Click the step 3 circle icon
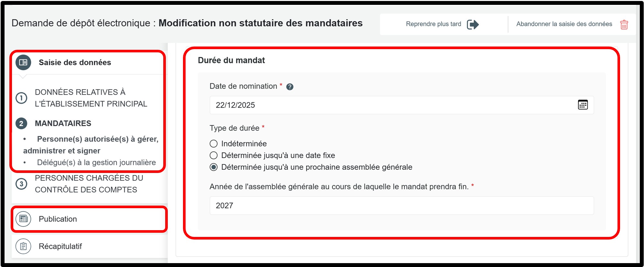This screenshot has width=644, height=267. coord(21,184)
